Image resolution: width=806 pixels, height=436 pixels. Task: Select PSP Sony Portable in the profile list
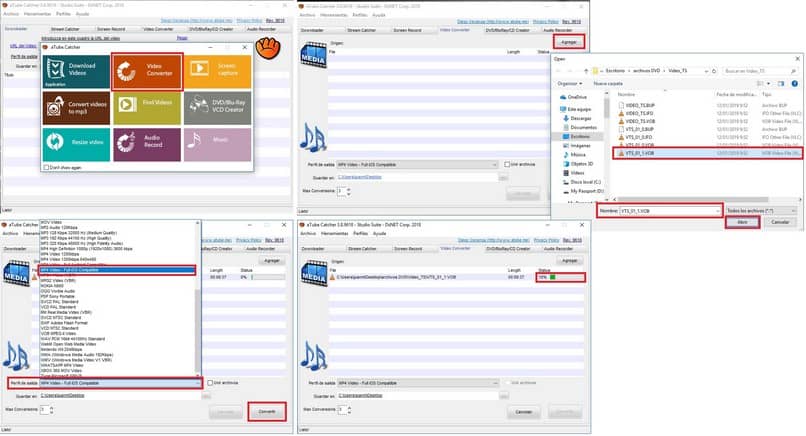pos(58,296)
